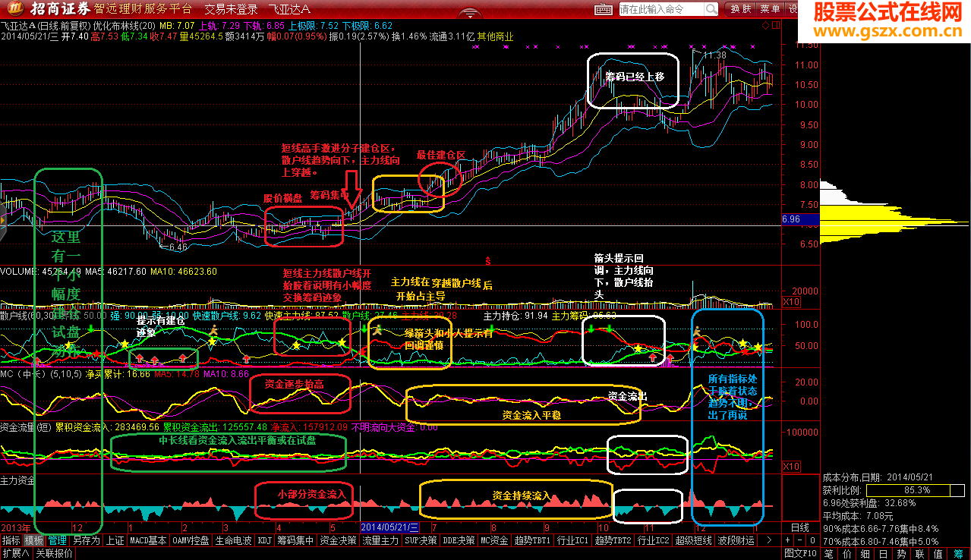Open the 交易未登录 trading login

coord(232,10)
